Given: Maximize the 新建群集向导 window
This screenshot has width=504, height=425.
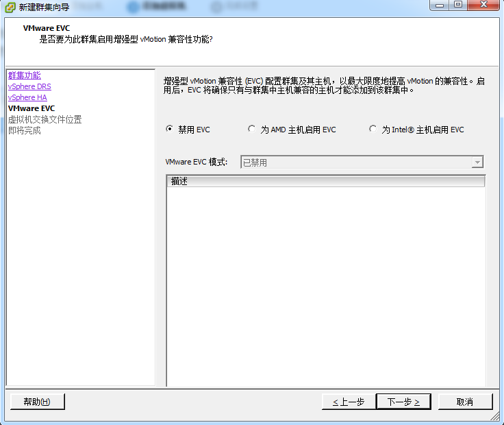Looking at the screenshot, I should [x=458, y=5].
